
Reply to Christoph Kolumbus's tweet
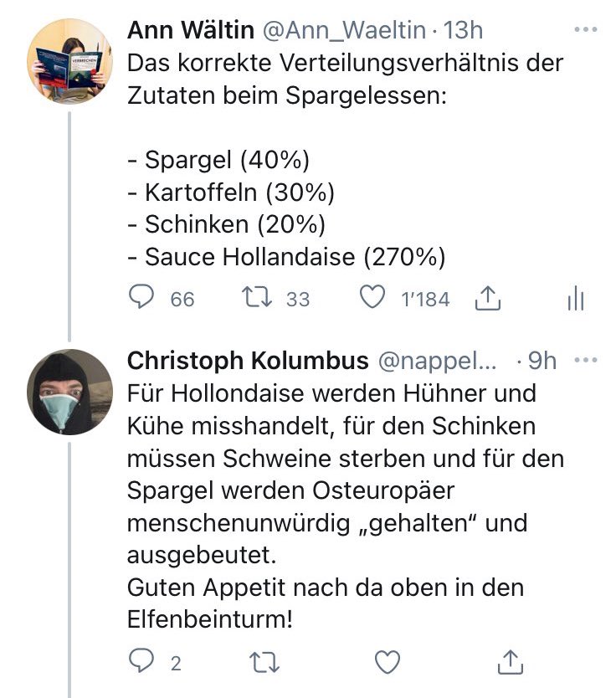pyautogui.click(x=141, y=664)
